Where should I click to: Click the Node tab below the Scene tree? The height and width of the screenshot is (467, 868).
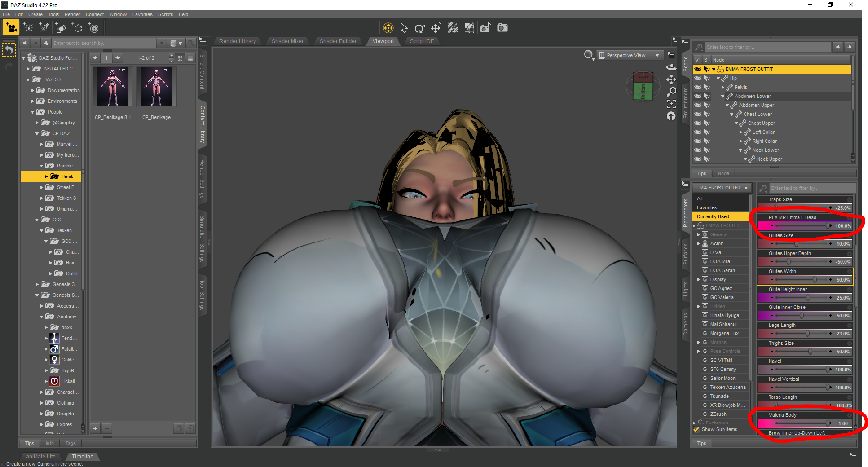(723, 173)
